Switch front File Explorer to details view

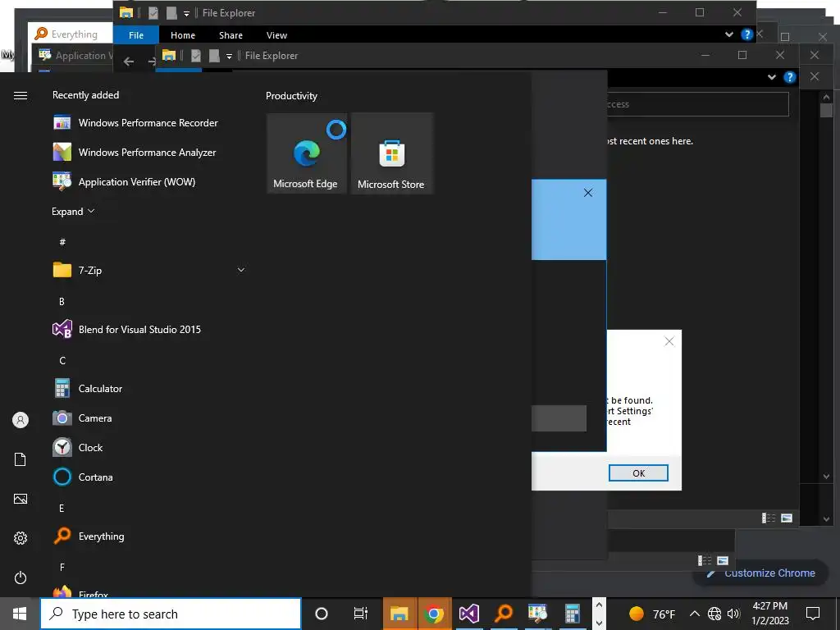pos(769,518)
